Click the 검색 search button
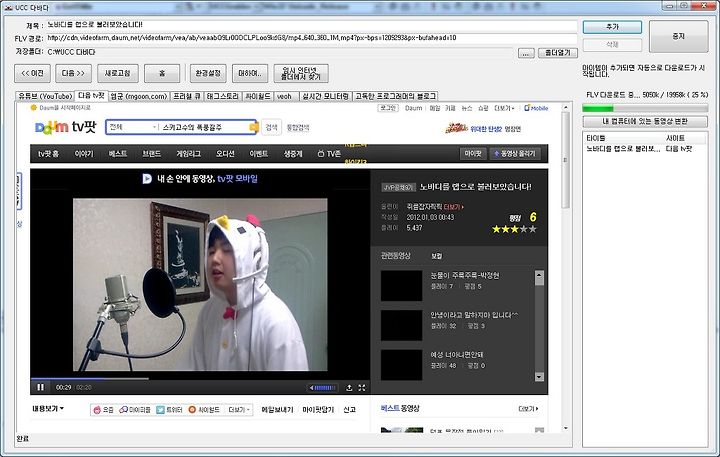 [x=271, y=127]
